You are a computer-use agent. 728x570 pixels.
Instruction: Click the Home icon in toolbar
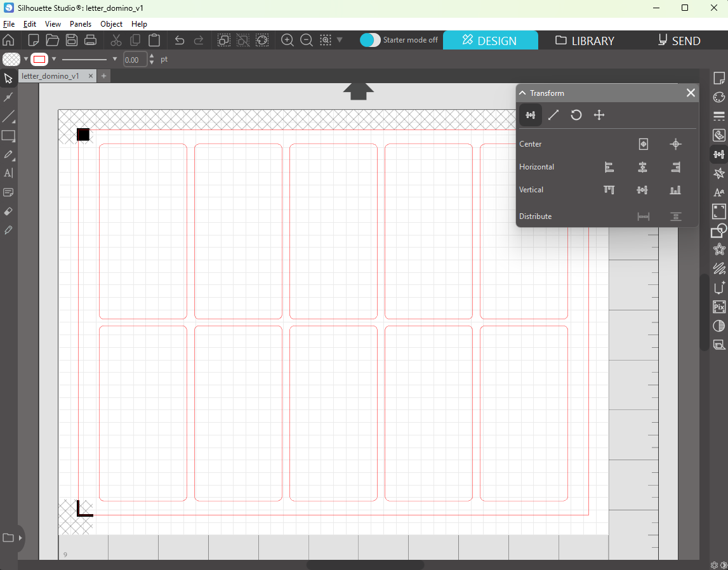point(8,40)
